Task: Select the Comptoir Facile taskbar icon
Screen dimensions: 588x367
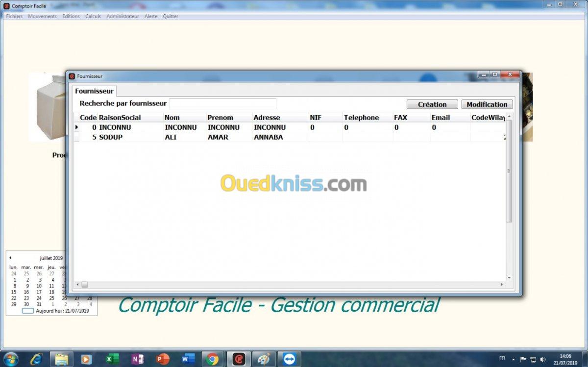Action: tap(239, 359)
